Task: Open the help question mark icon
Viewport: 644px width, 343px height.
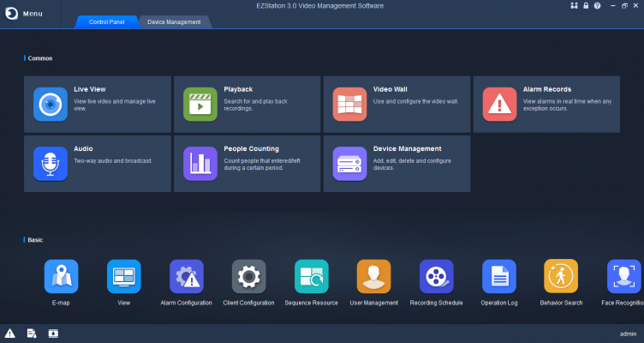Action: tap(597, 6)
